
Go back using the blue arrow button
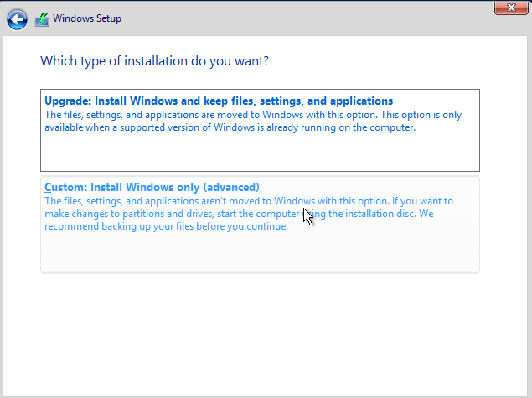17,19
